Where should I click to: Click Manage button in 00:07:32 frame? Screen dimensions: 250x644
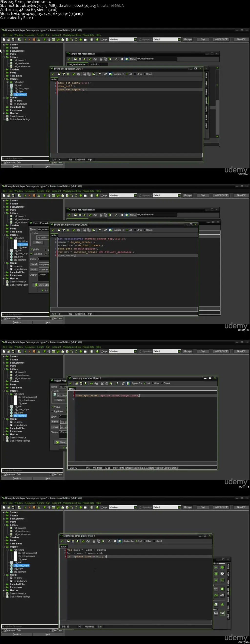(188, 195)
